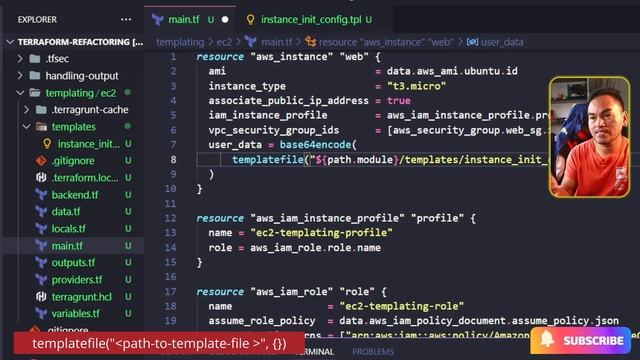This screenshot has width=640, height=360.
Task: Click the unsaved dot on main.tf tab
Action: [x=225, y=20]
